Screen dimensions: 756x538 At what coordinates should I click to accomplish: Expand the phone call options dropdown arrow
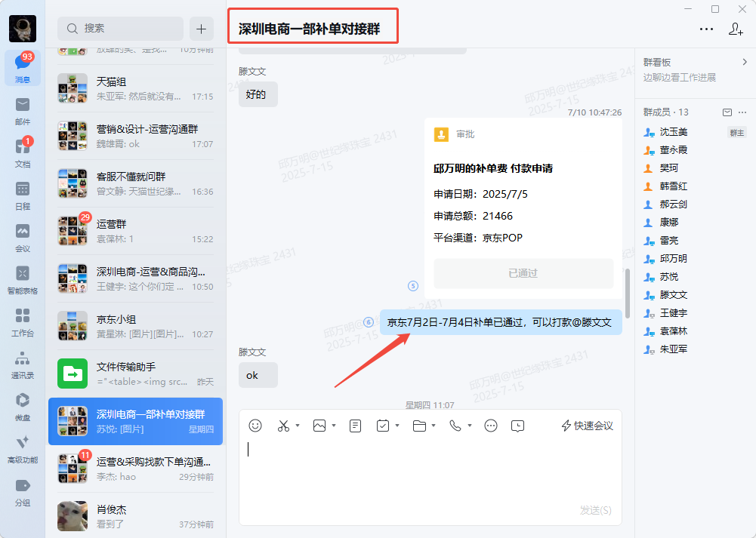point(470,426)
